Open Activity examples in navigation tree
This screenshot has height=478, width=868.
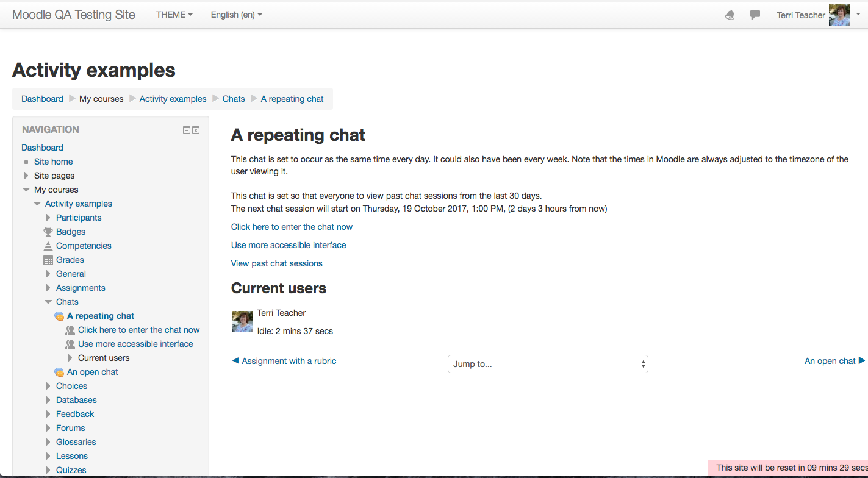[79, 204]
